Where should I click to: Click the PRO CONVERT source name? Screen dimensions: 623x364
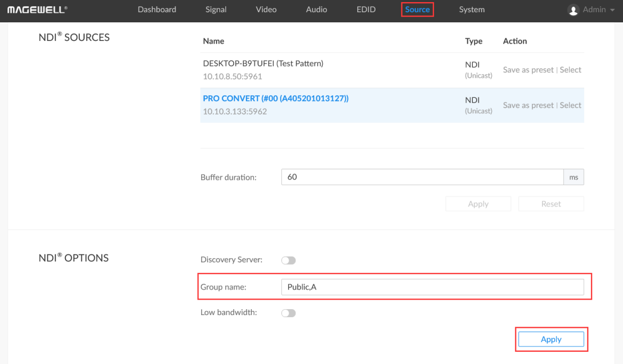coord(276,98)
